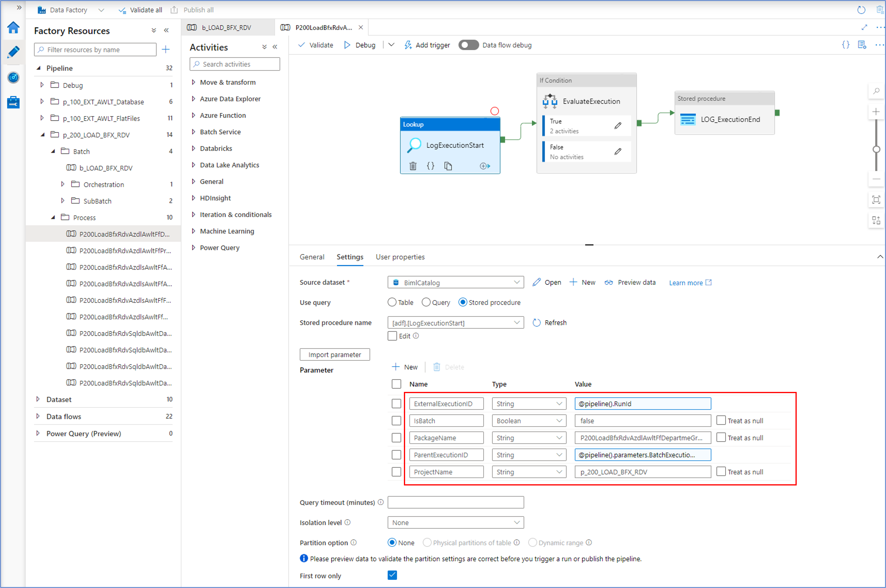Open the pipeline properties panel icon

tap(862, 45)
